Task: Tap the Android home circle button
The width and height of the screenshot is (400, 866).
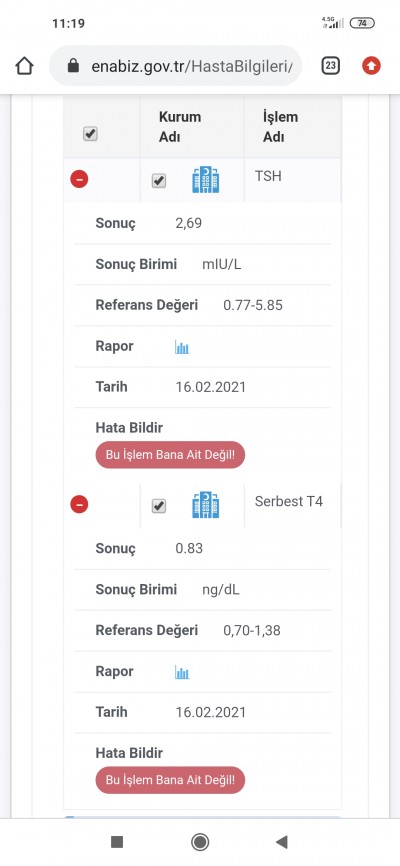Action: tap(200, 842)
